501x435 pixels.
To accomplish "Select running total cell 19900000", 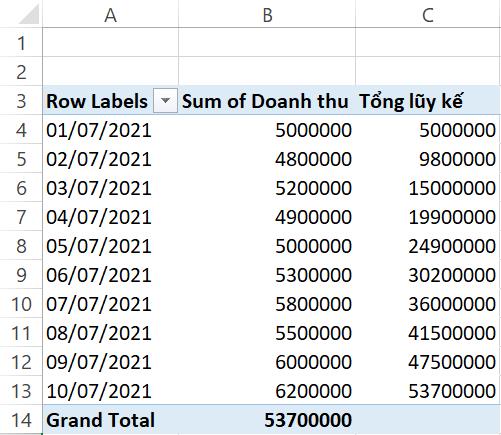I will pyautogui.click(x=428, y=217).
